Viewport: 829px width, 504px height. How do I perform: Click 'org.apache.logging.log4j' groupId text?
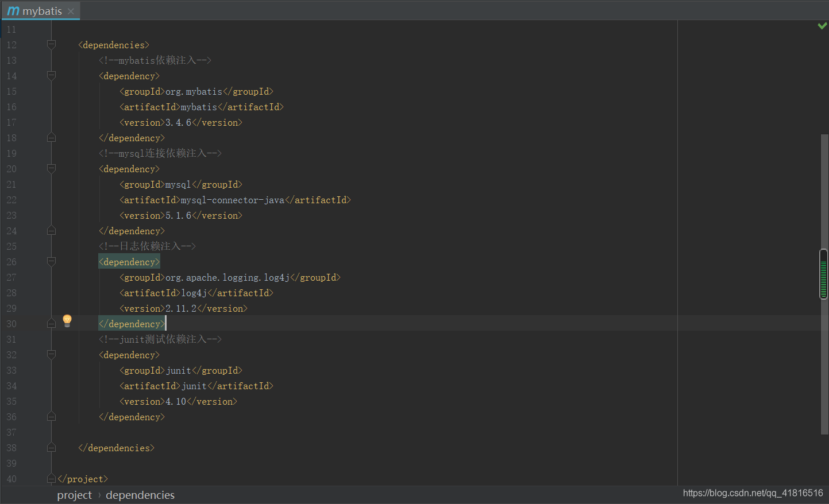point(228,277)
